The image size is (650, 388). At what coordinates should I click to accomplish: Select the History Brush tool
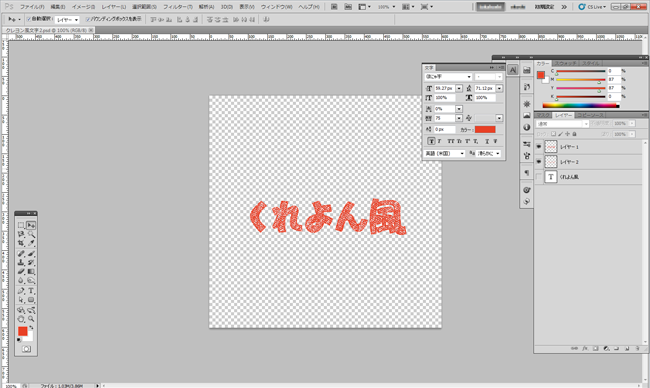[x=31, y=262]
